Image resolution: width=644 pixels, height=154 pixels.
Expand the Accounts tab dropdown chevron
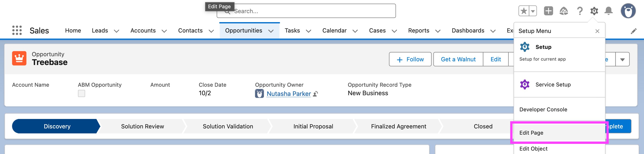pyautogui.click(x=164, y=31)
